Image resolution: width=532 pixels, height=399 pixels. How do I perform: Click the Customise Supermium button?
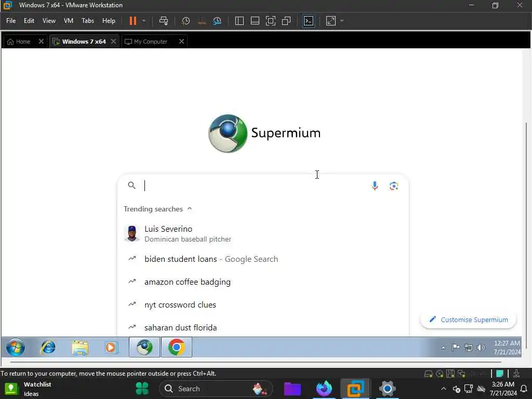click(x=468, y=320)
